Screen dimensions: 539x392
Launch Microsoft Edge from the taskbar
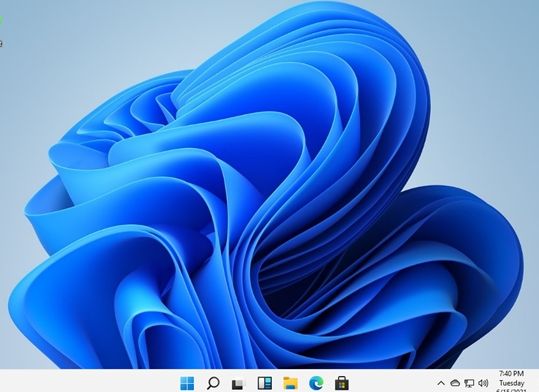coord(316,383)
